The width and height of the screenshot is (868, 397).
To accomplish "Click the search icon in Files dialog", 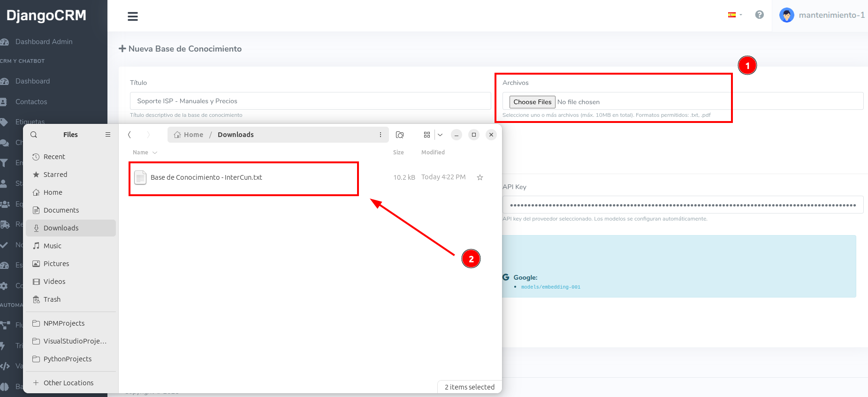I will (34, 135).
